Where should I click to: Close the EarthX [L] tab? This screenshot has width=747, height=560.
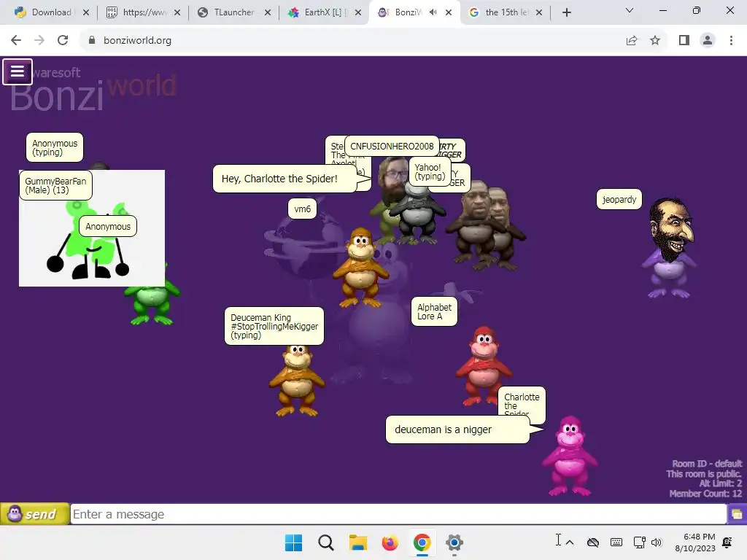click(358, 12)
